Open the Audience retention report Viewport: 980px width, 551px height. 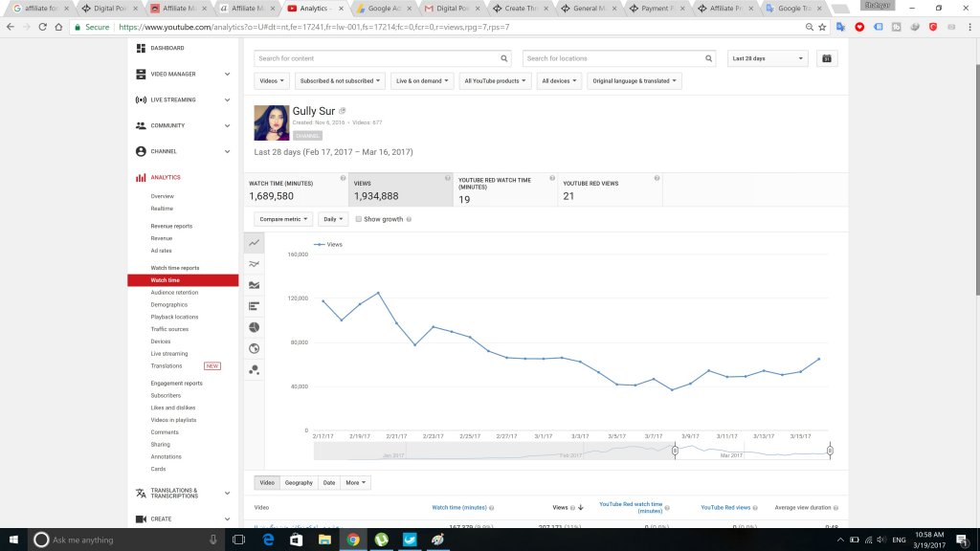(174, 293)
